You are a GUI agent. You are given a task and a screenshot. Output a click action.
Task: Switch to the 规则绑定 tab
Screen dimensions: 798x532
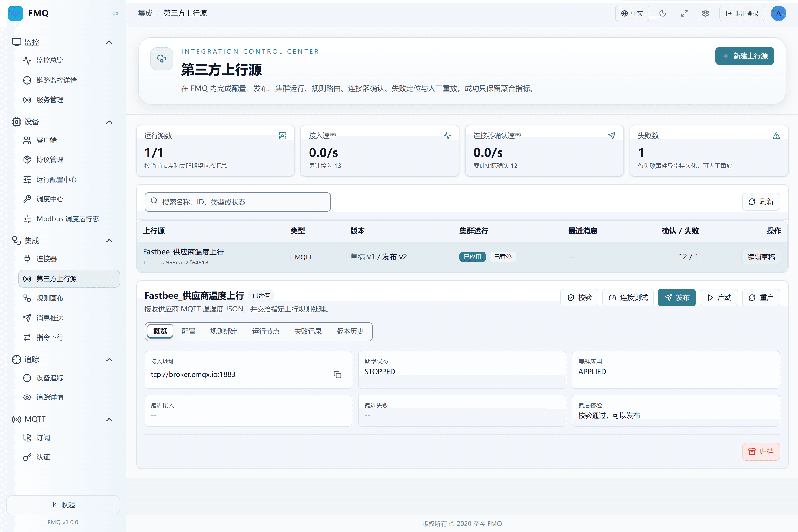click(224, 331)
